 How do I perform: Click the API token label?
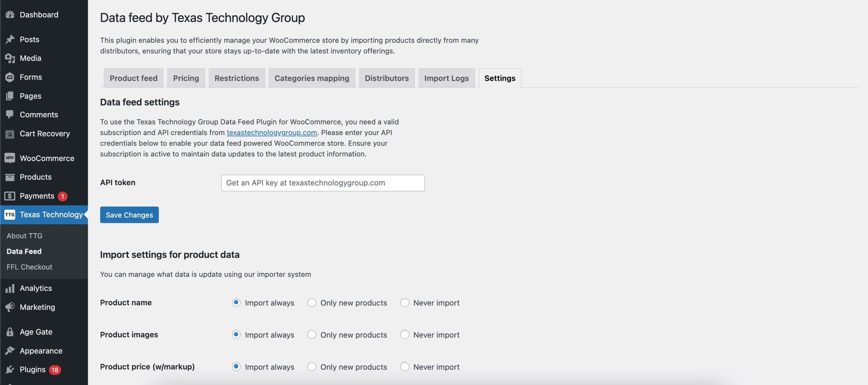pos(118,182)
